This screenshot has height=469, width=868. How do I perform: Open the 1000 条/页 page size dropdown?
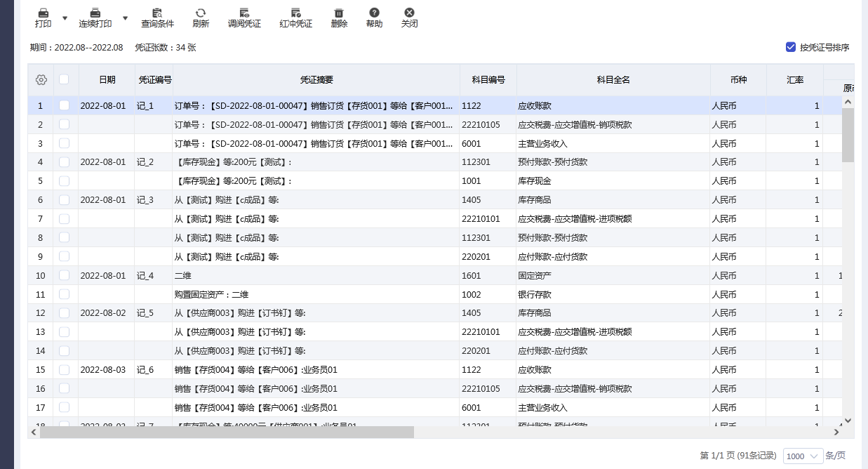(803, 456)
